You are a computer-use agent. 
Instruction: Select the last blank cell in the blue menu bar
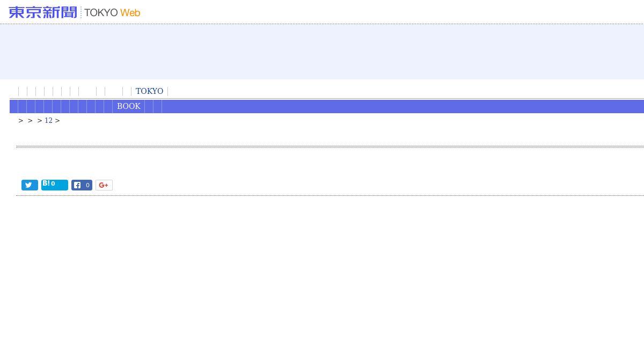[157, 106]
